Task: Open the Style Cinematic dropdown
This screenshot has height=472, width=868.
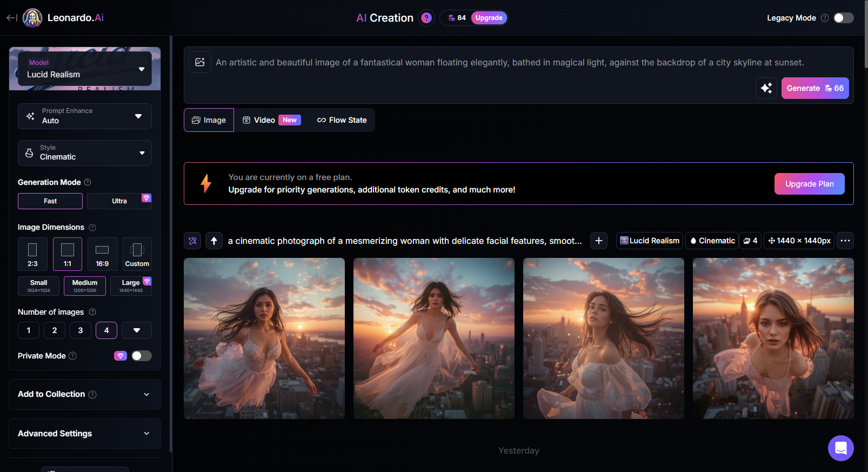Action: tap(85, 153)
